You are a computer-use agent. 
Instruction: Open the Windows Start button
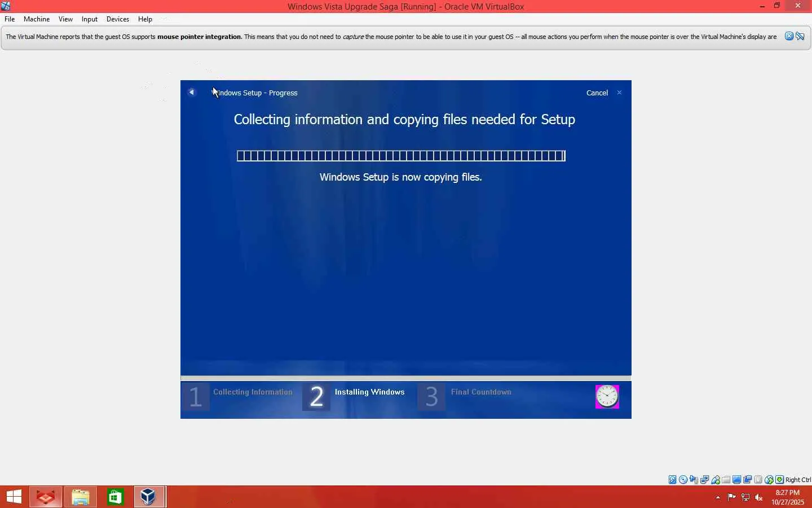[14, 497]
